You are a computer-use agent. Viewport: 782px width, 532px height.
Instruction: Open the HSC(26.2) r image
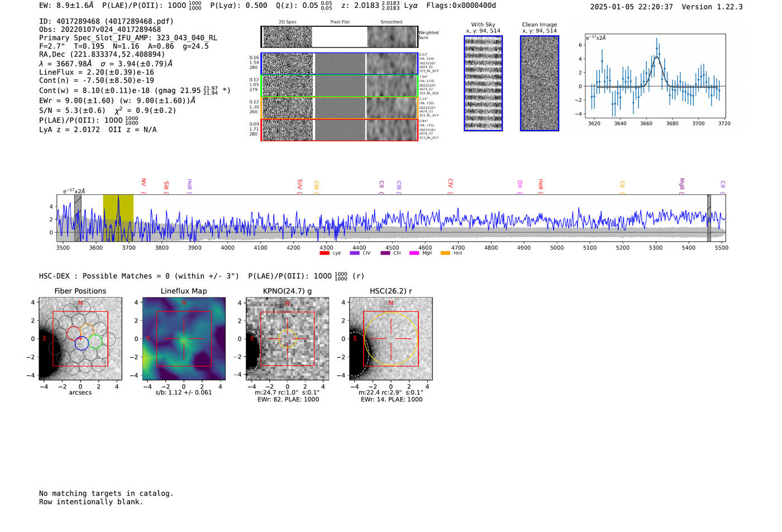[390, 339]
